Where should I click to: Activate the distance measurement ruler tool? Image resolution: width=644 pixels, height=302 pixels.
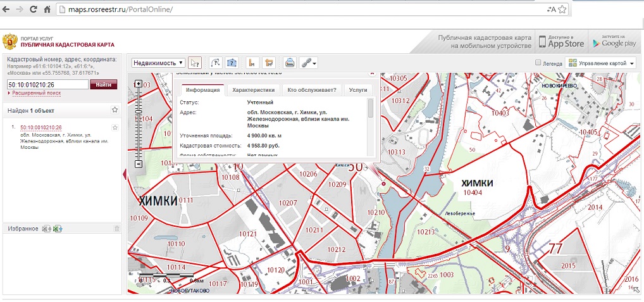tap(253, 63)
